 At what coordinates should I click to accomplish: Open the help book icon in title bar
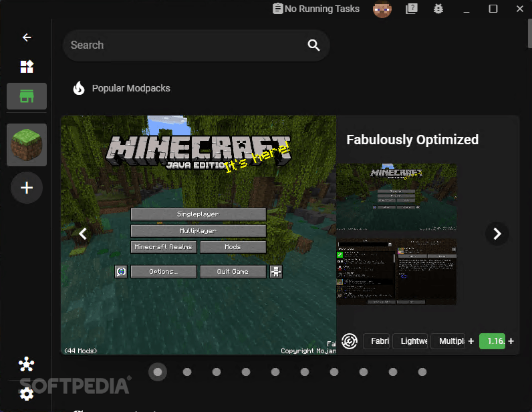point(412,9)
